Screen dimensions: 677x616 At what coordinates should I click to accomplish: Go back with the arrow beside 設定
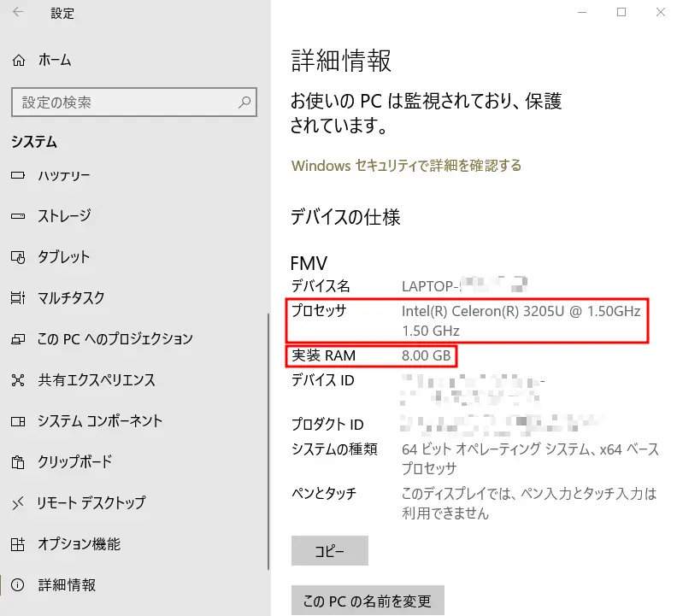[18, 12]
